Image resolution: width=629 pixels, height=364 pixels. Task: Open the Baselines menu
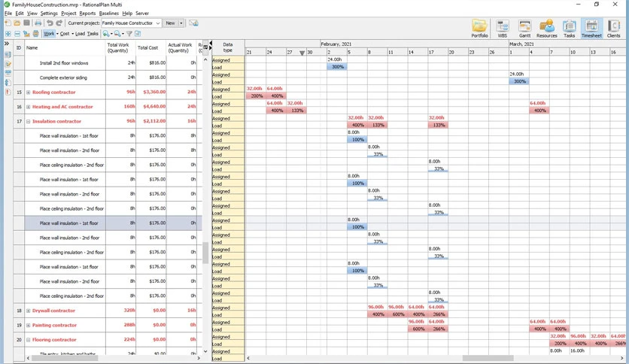pyautogui.click(x=108, y=14)
